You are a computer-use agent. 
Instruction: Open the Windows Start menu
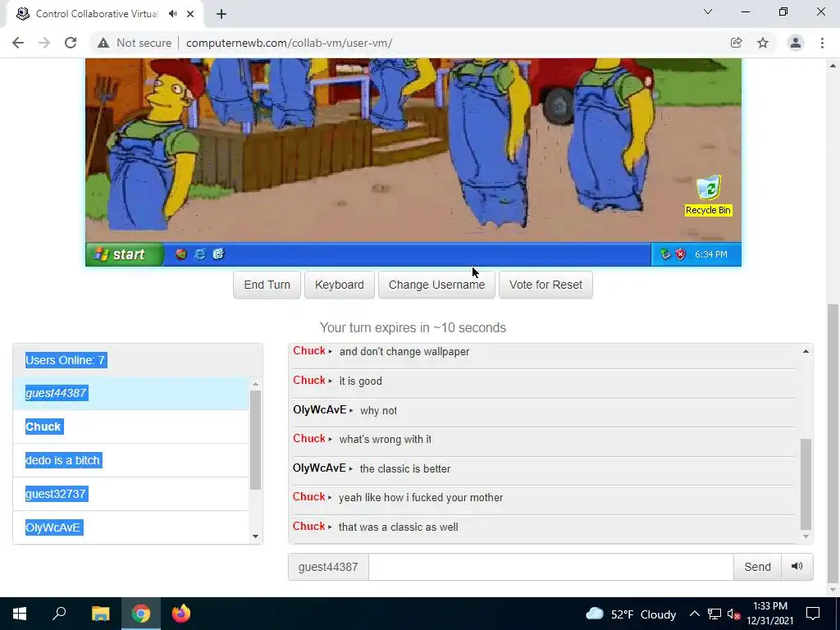tap(20, 614)
